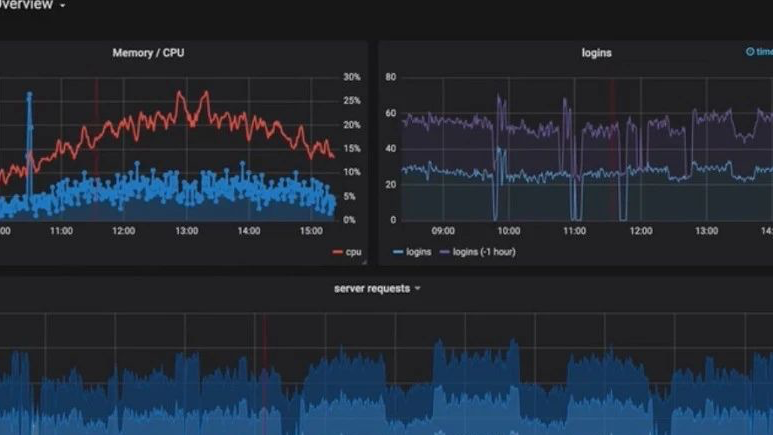Open the Overview dashboard dropdown arrow
The width and height of the screenshot is (773, 435).
pyautogui.click(x=63, y=5)
